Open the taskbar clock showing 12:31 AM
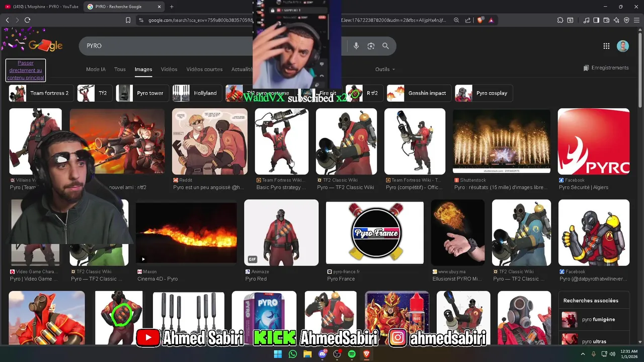Image resolution: width=644 pixels, height=362 pixels. [628, 354]
